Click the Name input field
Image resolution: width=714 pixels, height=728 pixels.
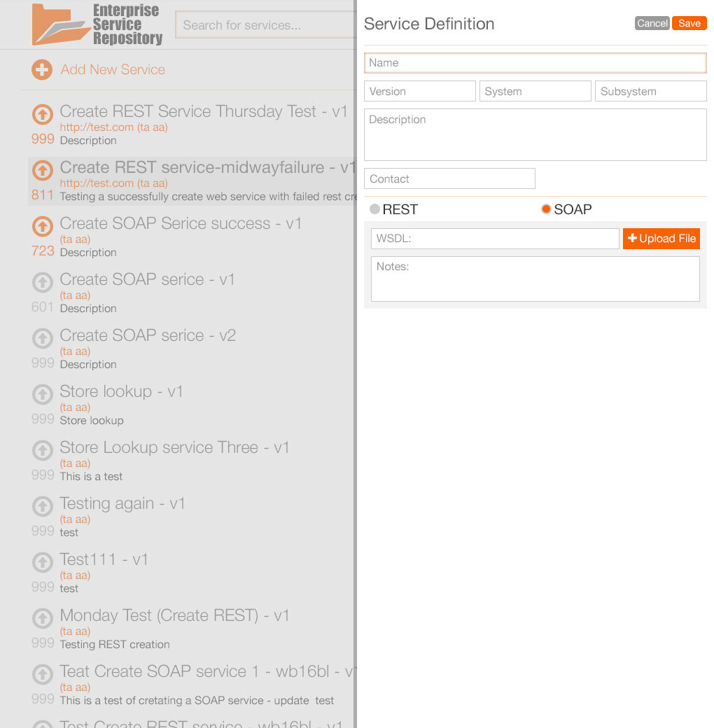535,63
